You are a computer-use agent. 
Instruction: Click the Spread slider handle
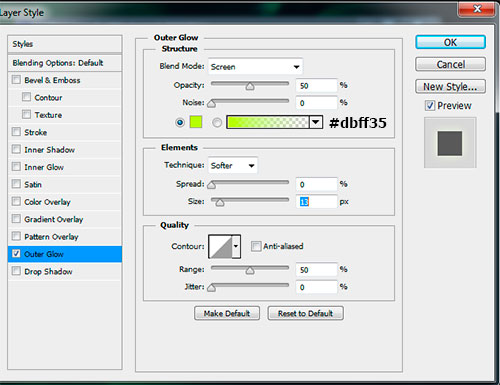(x=211, y=185)
